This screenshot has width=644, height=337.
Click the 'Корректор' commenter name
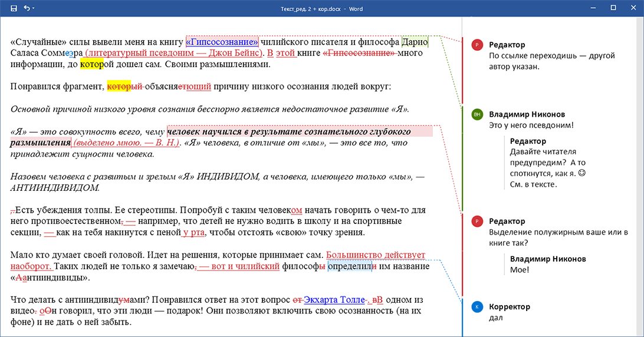pyautogui.click(x=510, y=306)
